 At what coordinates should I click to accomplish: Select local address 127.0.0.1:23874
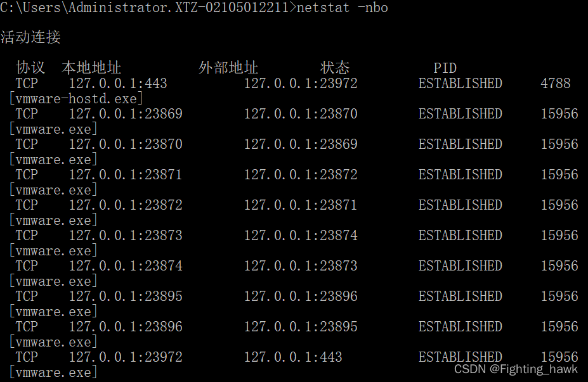(126, 266)
